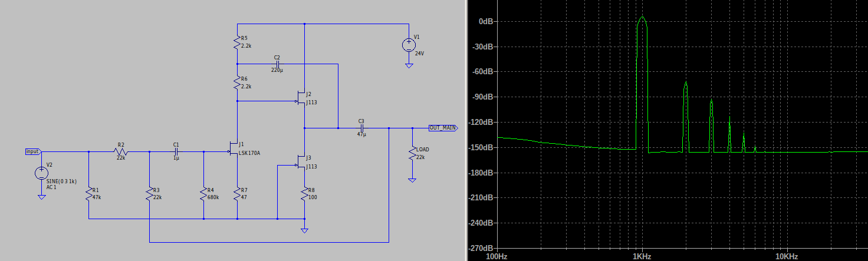Image resolution: width=868 pixels, height=261 pixels.
Task: Click the 220µ value of C2
Action: click(x=277, y=70)
